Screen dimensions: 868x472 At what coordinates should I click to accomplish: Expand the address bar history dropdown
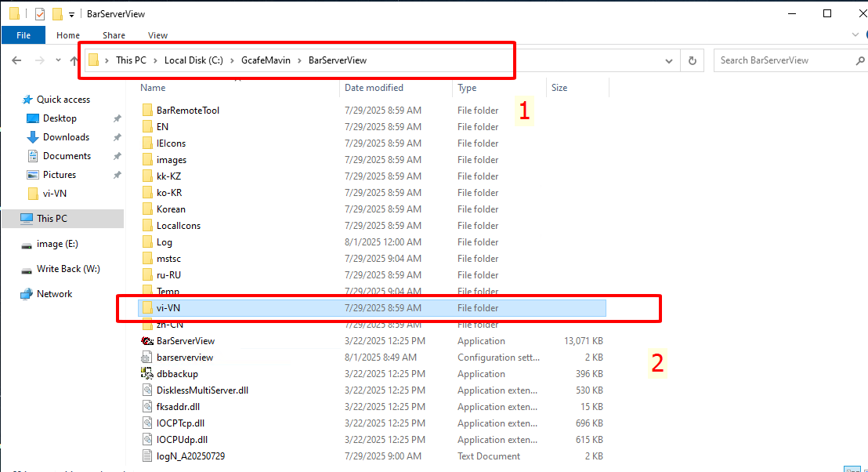[x=668, y=60]
